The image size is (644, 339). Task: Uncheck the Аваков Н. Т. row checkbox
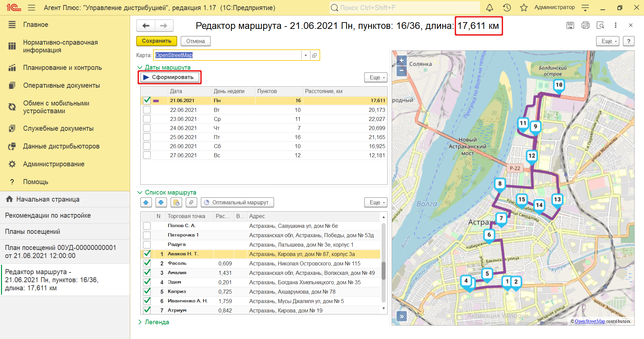tap(147, 254)
